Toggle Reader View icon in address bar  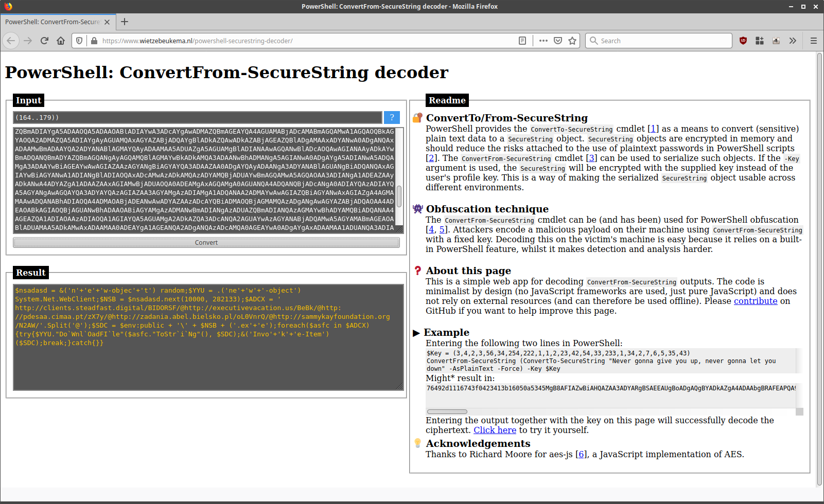(522, 41)
